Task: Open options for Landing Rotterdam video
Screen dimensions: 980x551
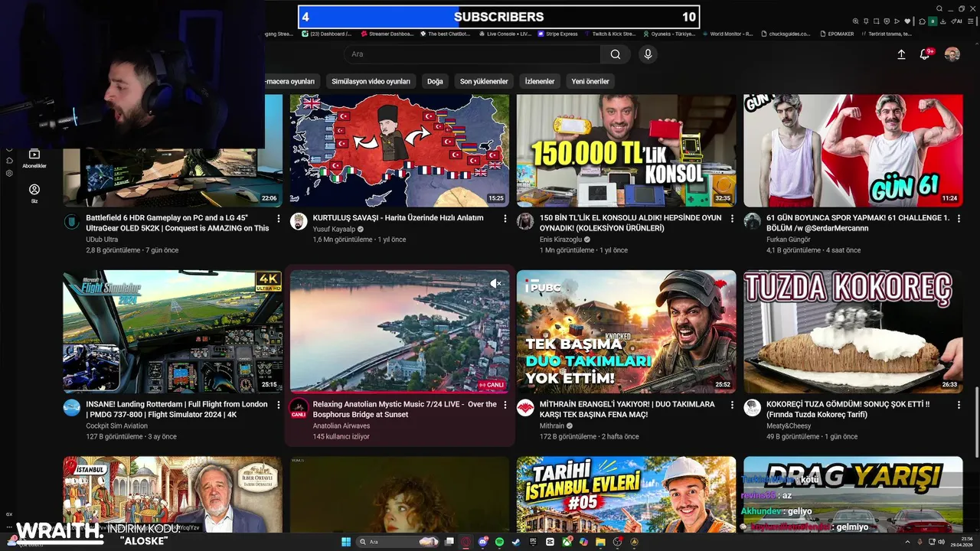Action: [278, 405]
